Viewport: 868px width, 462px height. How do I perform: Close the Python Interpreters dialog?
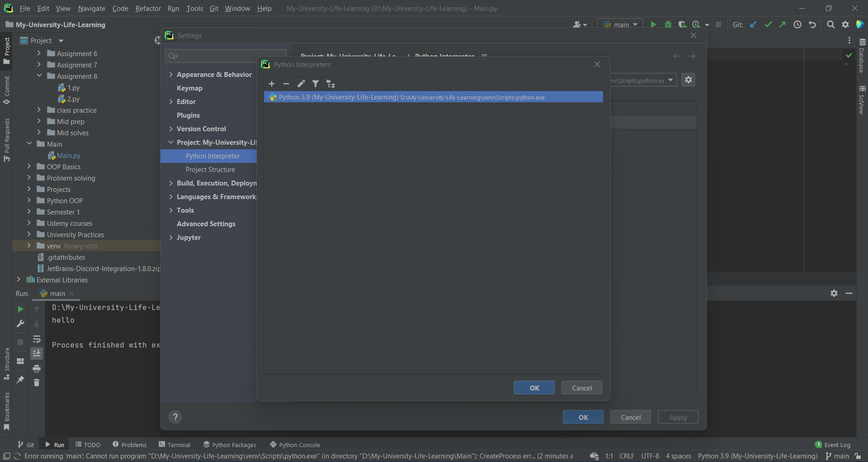point(597,64)
